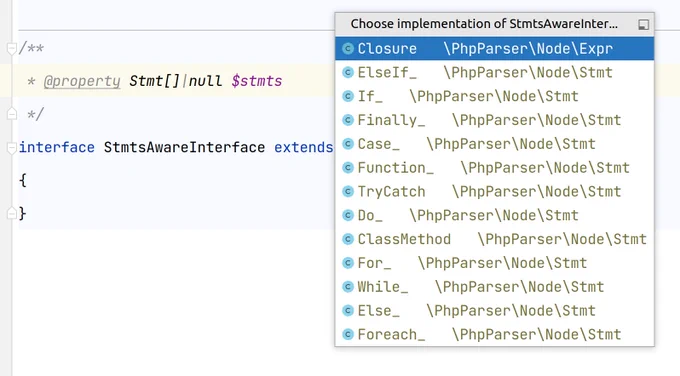Image resolution: width=680 pixels, height=376 pixels.
Task: Click the popup title Choose implementation
Action: [x=484, y=24]
